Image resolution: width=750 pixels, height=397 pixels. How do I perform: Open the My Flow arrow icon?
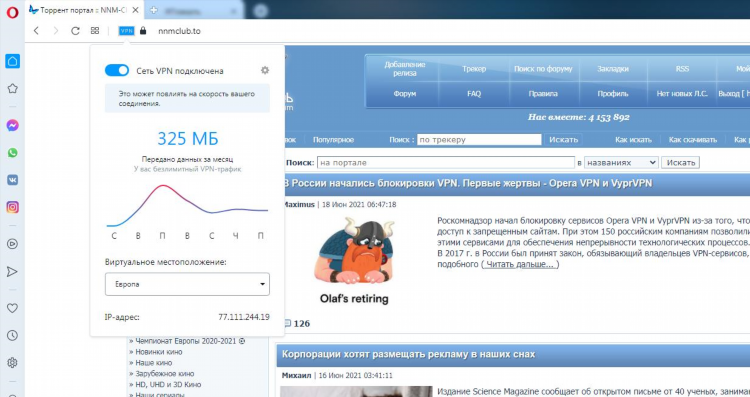[12, 272]
